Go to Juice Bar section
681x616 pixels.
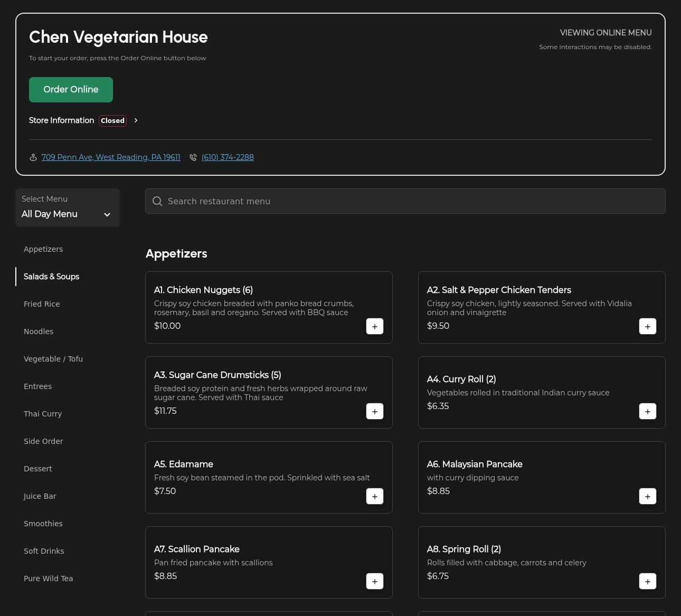(x=40, y=496)
